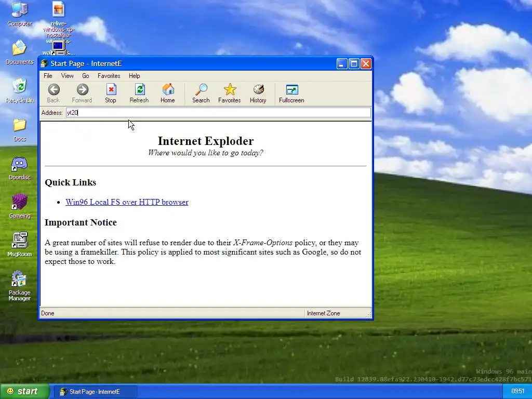Follow the Win96 Local FS over HTTP browser link
This screenshot has height=399, width=532.
point(127,202)
